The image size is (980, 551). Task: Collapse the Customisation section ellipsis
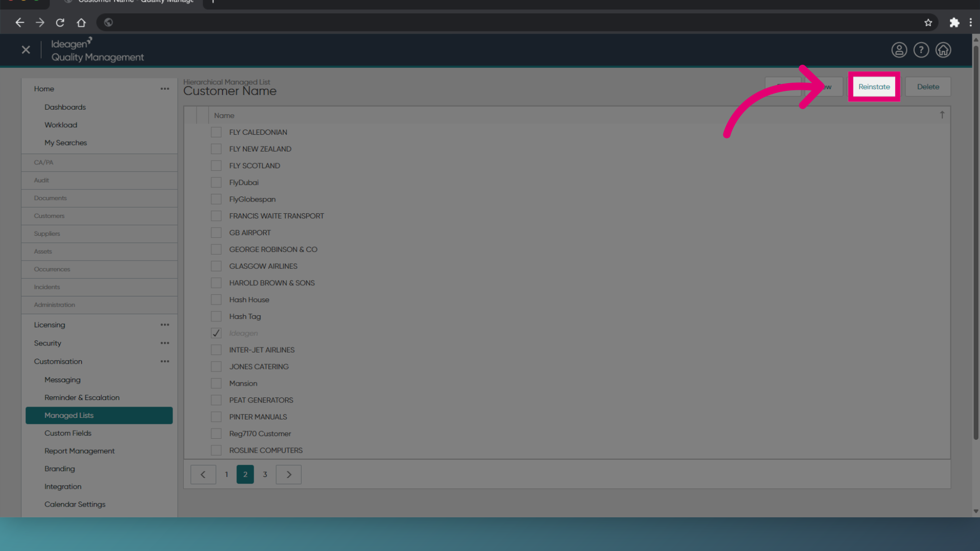165,362
